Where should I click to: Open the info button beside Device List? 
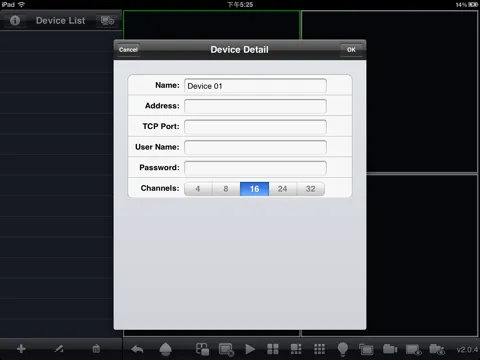(x=15, y=20)
